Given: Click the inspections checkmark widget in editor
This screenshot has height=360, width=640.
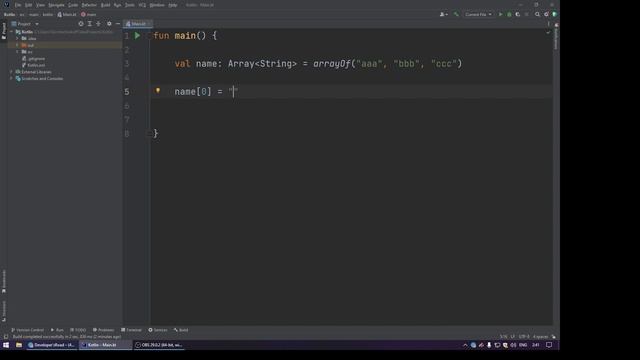Looking at the screenshot, I should point(548,32).
